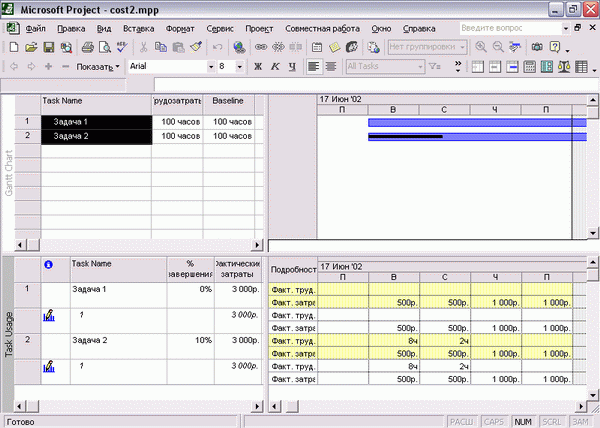This screenshot has width=600, height=428.
Task: Click the Unlink Tasks icon
Action: (278, 47)
